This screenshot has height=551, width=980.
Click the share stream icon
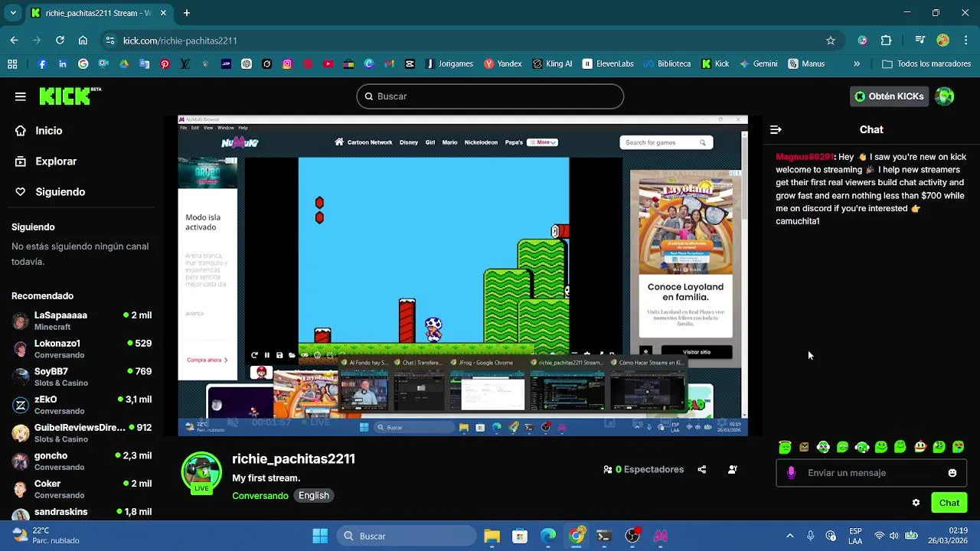702,470
